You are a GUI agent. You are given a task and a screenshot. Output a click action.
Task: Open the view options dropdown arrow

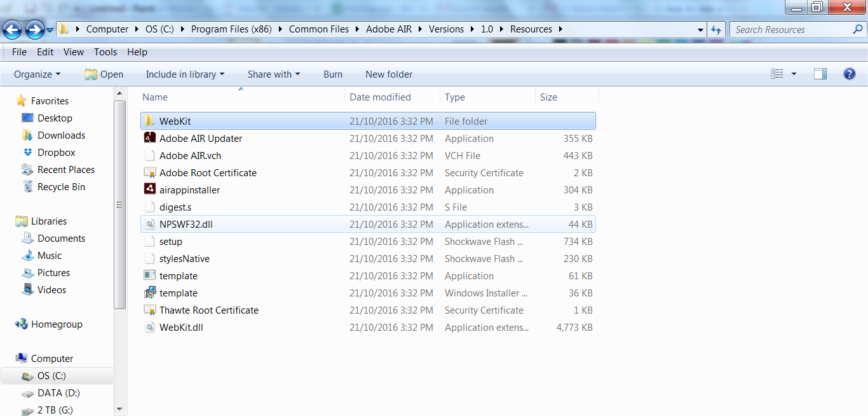pos(794,74)
